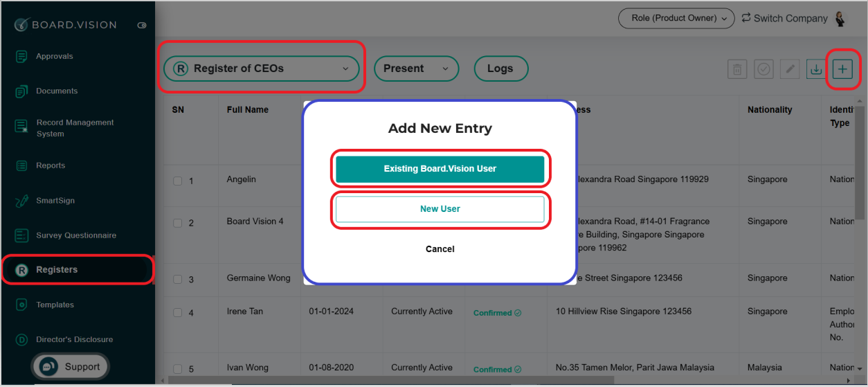This screenshot has width=868, height=387.
Task: Click the name Ivan Wong
Action: pos(248,368)
